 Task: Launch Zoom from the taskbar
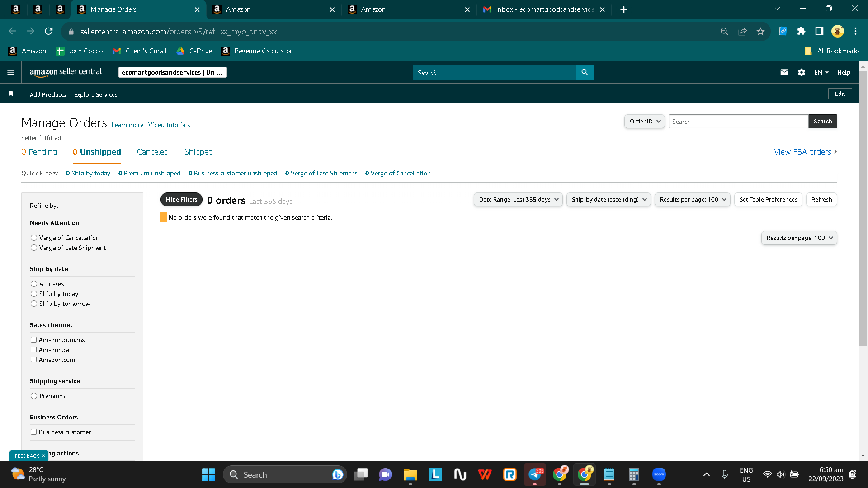click(659, 474)
